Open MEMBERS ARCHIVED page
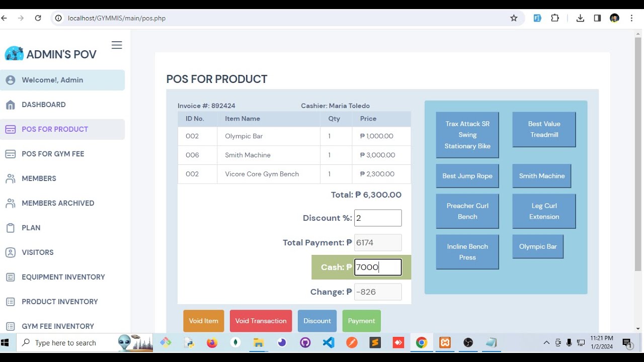Screen dimensions: 644x362 tap(58, 203)
